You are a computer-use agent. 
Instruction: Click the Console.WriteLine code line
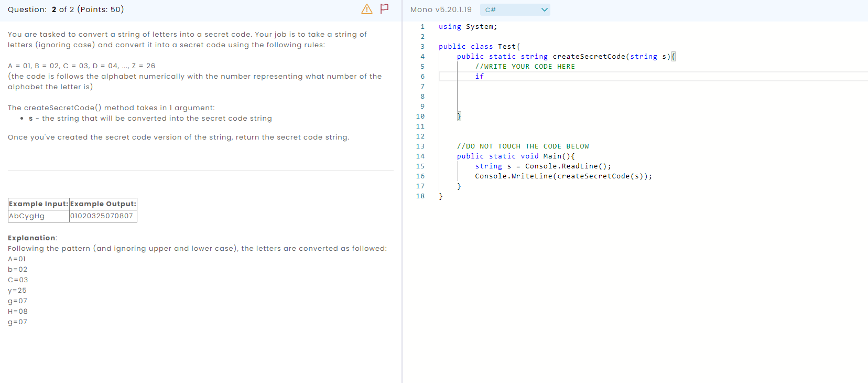pyautogui.click(x=563, y=176)
